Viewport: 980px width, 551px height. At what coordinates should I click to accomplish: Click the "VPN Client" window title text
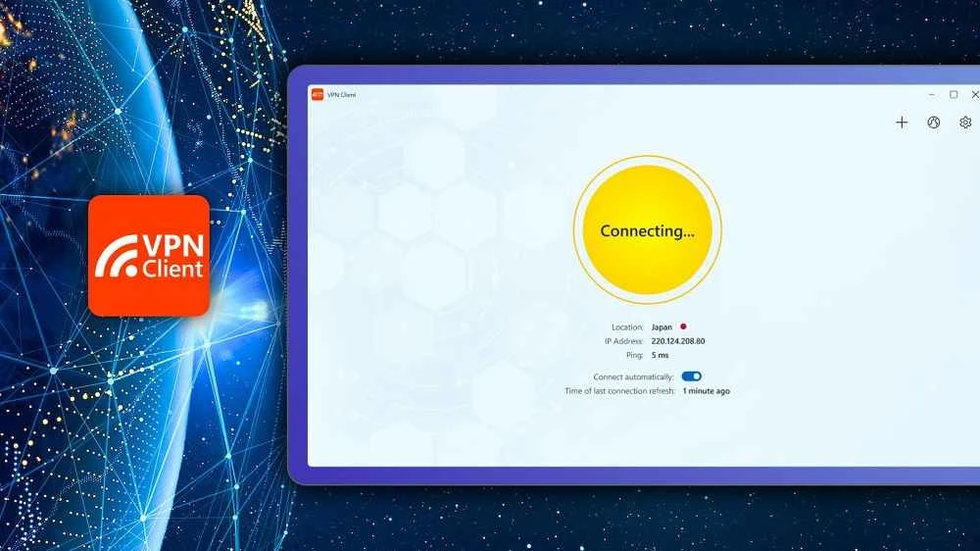click(342, 95)
